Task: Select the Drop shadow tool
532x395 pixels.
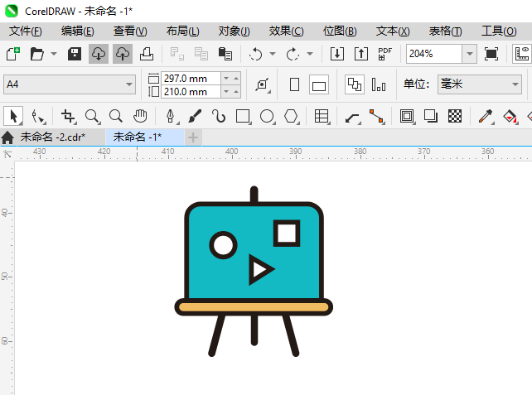Action: tap(431, 116)
